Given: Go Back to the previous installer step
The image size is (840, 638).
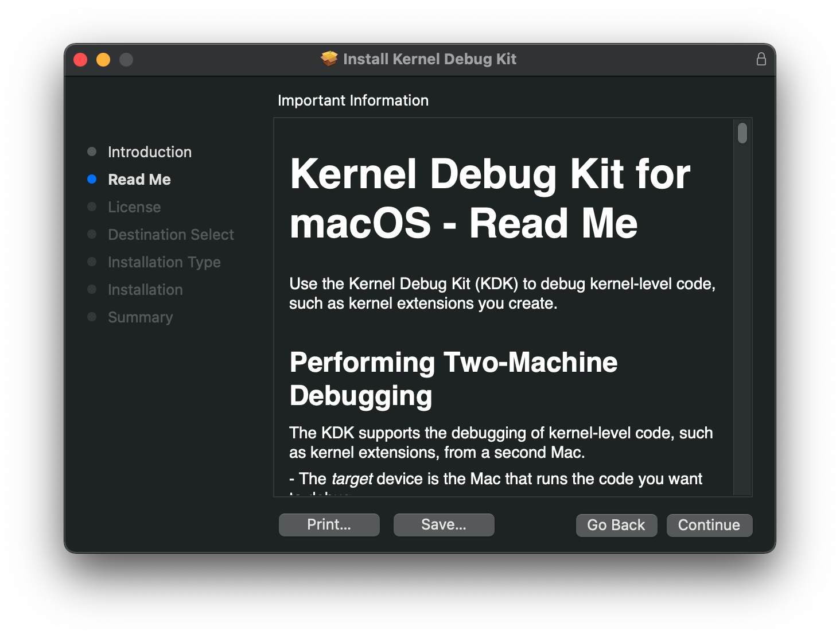Looking at the screenshot, I should coord(616,525).
